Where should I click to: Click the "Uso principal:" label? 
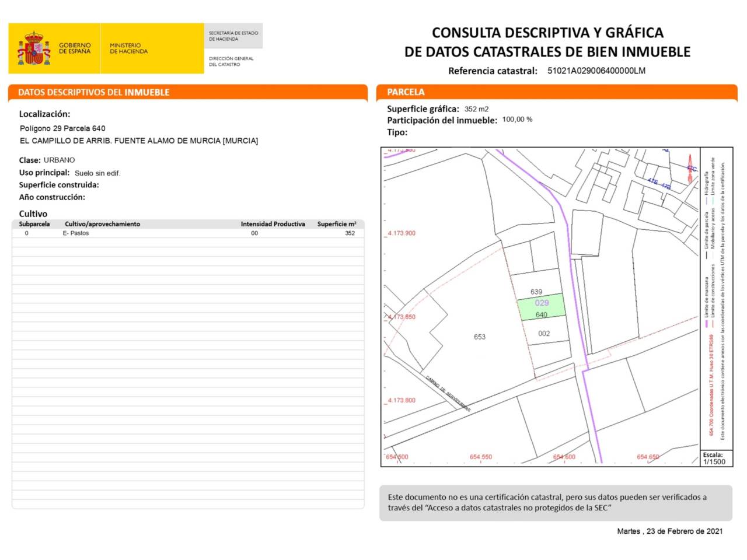pos(44,173)
